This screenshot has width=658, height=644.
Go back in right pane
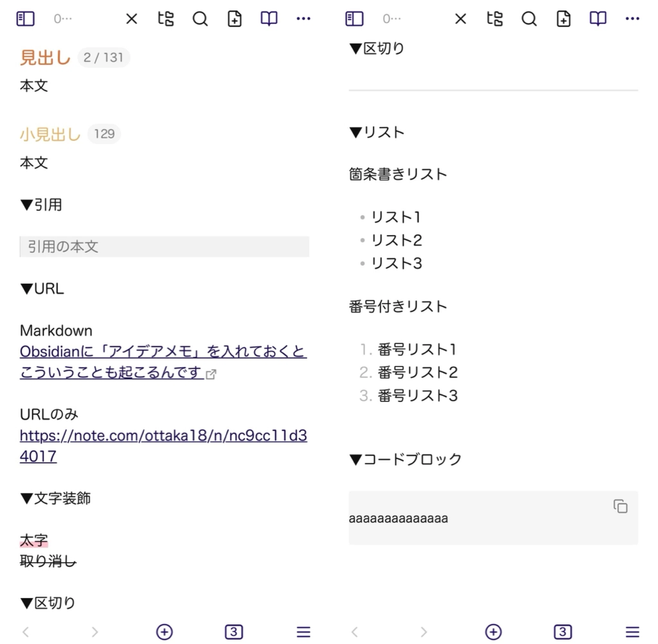(354, 632)
